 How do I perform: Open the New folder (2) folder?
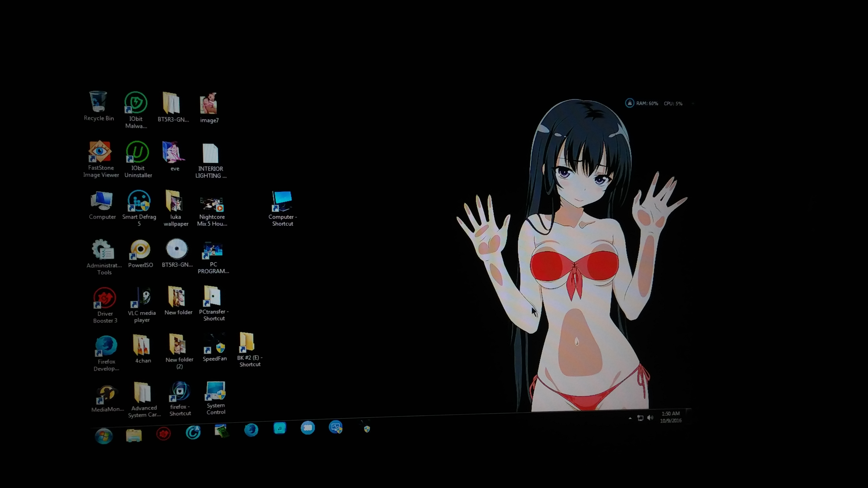coord(178,344)
